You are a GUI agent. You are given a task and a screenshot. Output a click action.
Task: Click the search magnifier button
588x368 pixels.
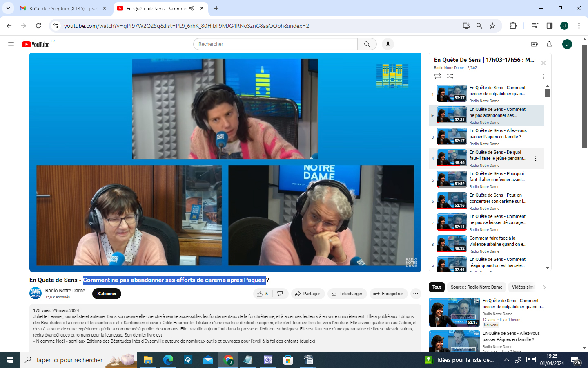click(367, 44)
